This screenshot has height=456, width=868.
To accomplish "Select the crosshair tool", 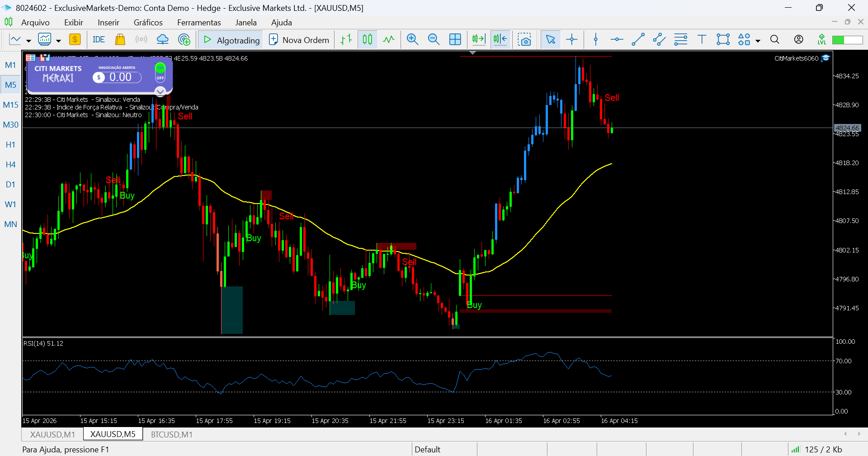I will point(572,40).
